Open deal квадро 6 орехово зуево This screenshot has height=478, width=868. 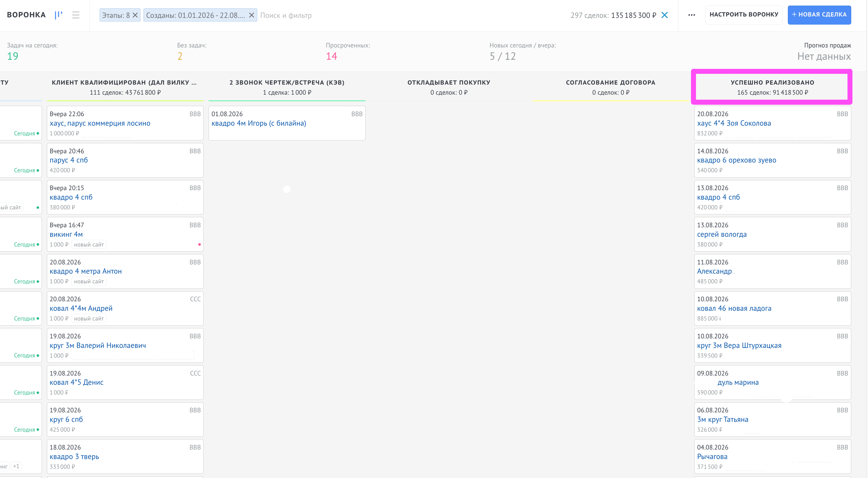736,160
